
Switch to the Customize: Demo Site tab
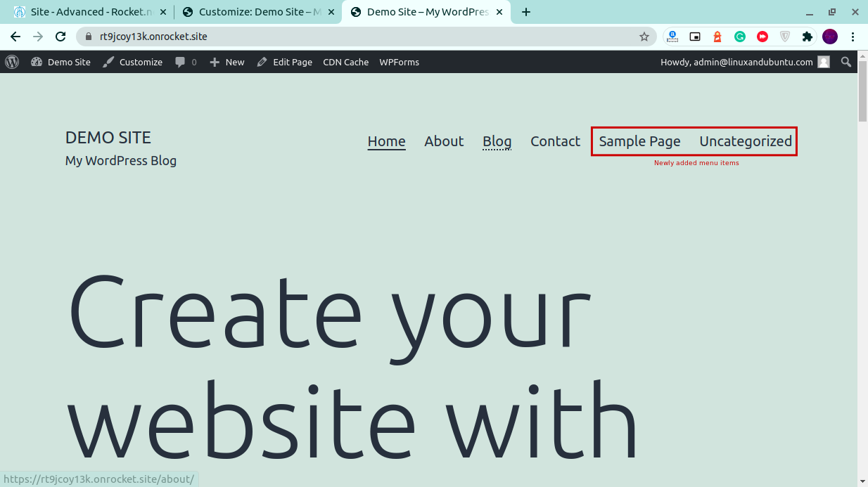click(x=253, y=12)
